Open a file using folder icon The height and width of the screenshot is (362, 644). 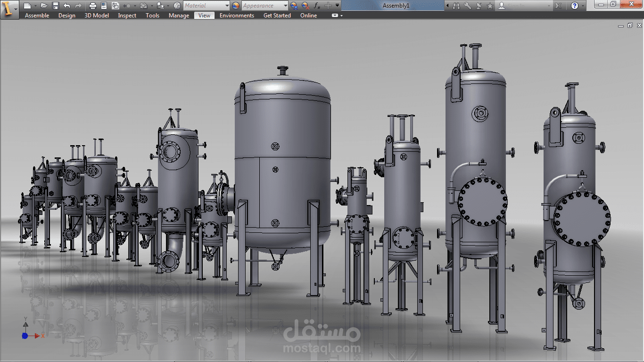[44, 6]
